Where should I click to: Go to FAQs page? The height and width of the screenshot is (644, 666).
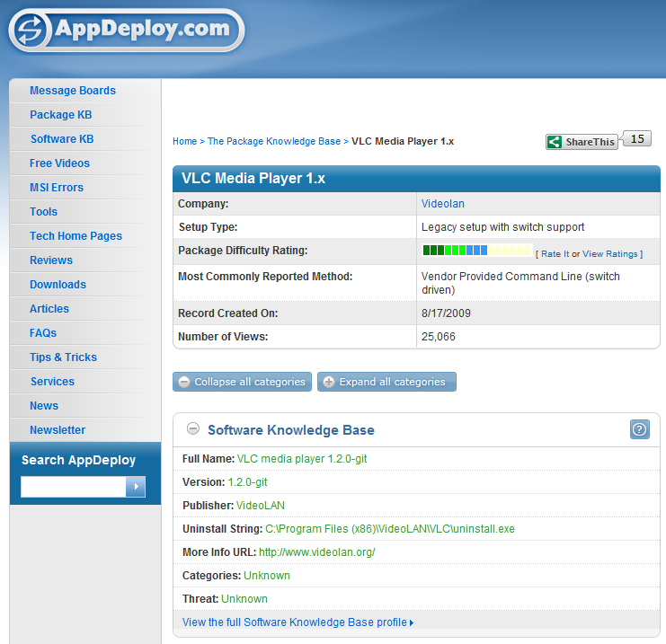pos(43,332)
